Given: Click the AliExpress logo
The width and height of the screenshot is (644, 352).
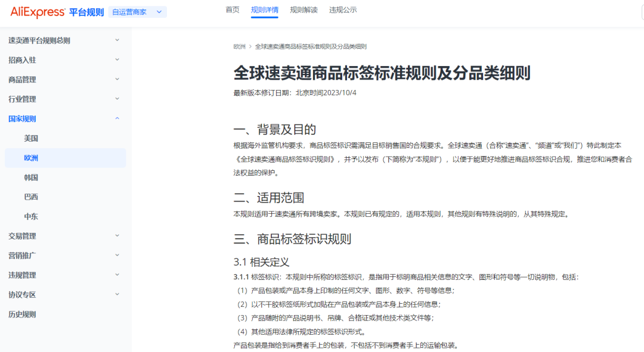Looking at the screenshot, I should point(38,12).
